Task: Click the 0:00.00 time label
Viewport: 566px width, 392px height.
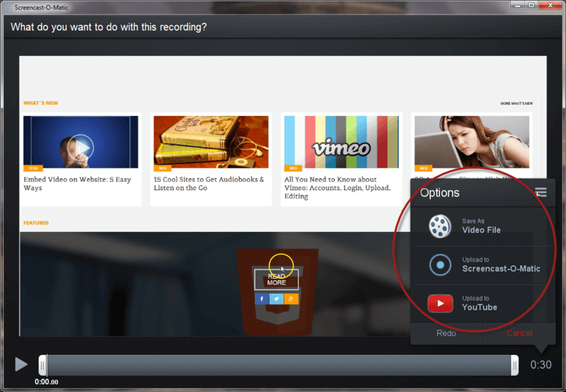Action: point(47,382)
